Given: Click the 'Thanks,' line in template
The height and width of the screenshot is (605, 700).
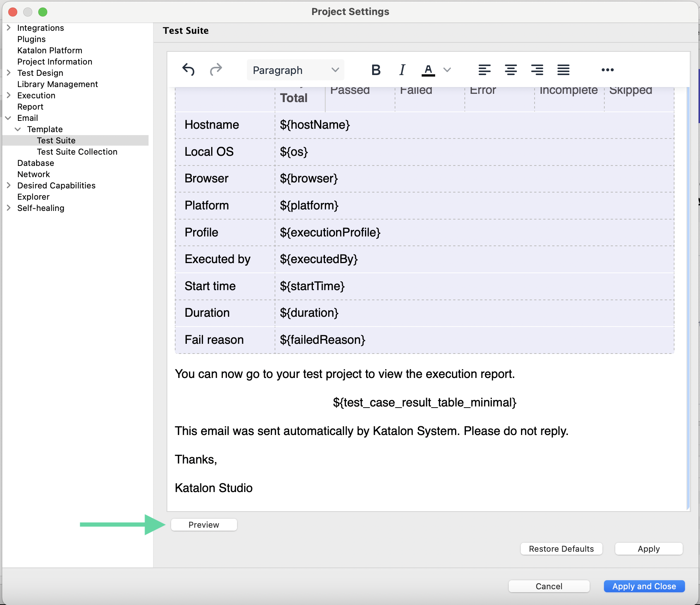Looking at the screenshot, I should click(x=196, y=460).
